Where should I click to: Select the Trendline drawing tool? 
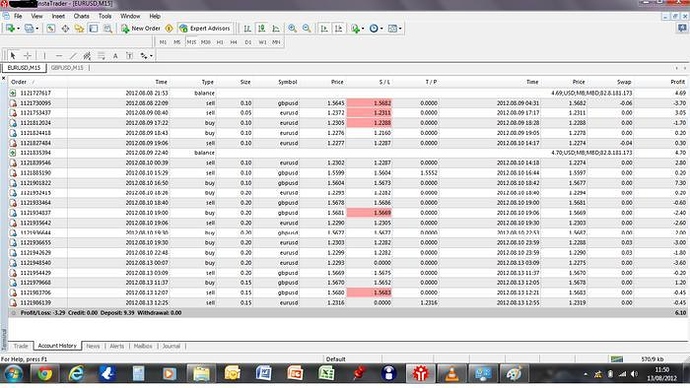click(73, 55)
